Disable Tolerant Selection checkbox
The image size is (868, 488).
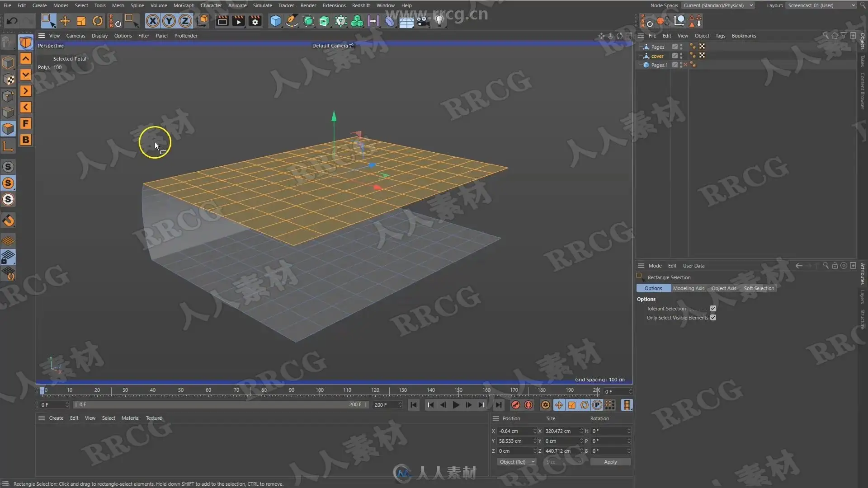point(713,309)
